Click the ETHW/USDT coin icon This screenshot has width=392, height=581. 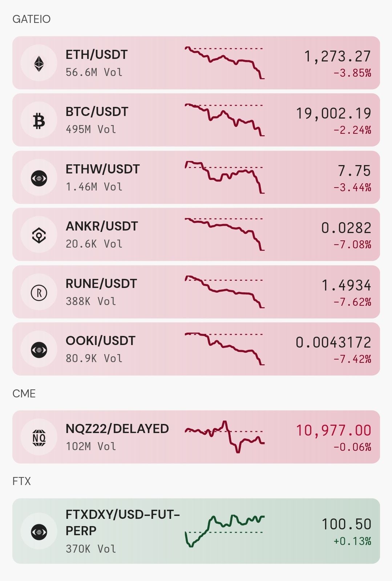(x=39, y=178)
